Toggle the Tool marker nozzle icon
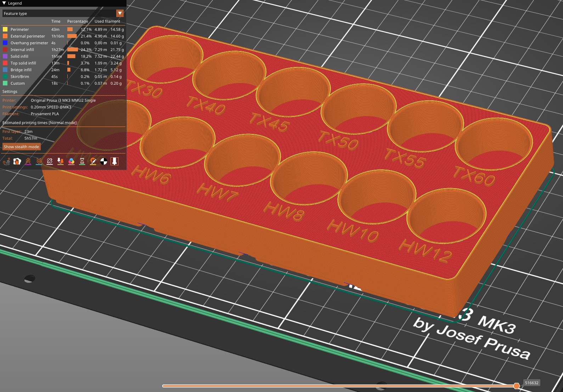Screen dimensions: 563x392 (x=114, y=162)
